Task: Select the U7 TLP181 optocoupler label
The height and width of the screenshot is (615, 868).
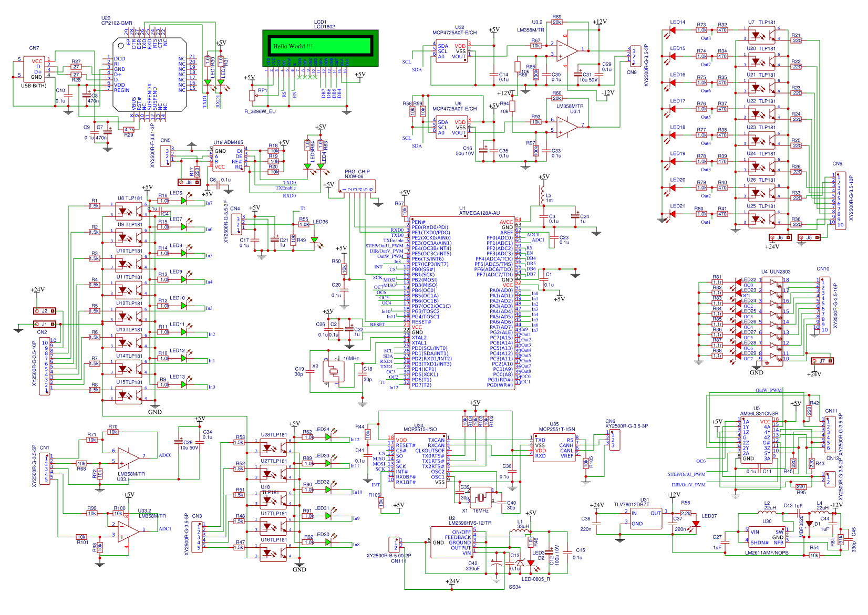Action: [762, 22]
